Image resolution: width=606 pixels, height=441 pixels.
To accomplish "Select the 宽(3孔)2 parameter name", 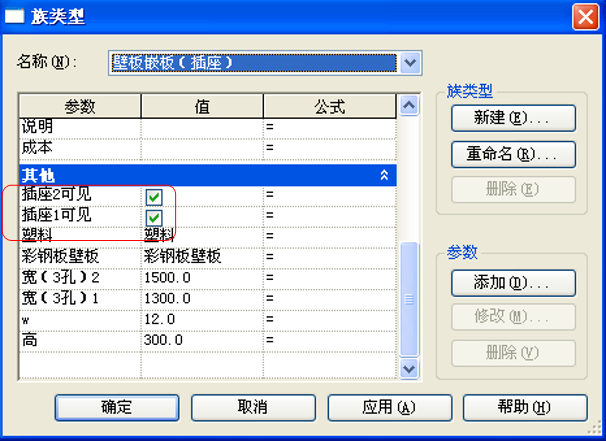I will (x=80, y=278).
